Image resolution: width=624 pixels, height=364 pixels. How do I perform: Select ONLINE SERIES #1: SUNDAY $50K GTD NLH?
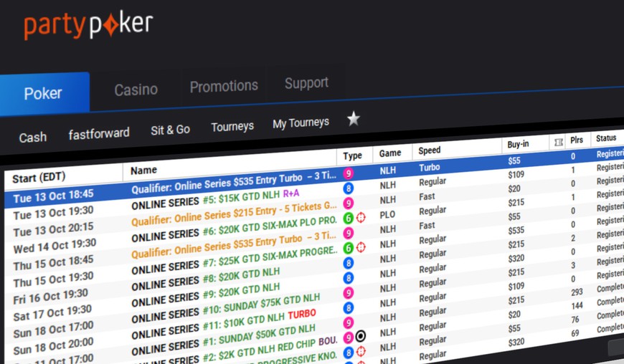[223, 340]
